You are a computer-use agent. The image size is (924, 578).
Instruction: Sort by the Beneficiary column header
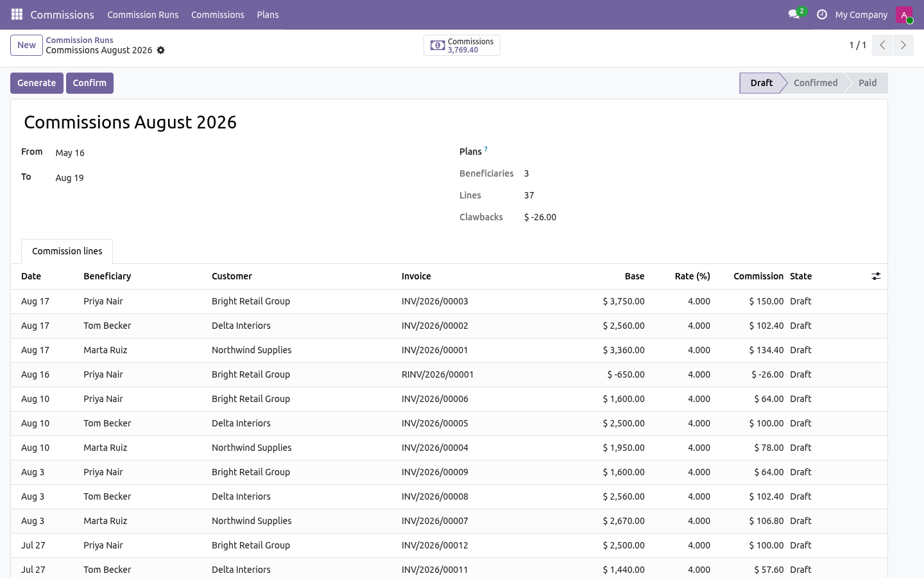point(142,276)
